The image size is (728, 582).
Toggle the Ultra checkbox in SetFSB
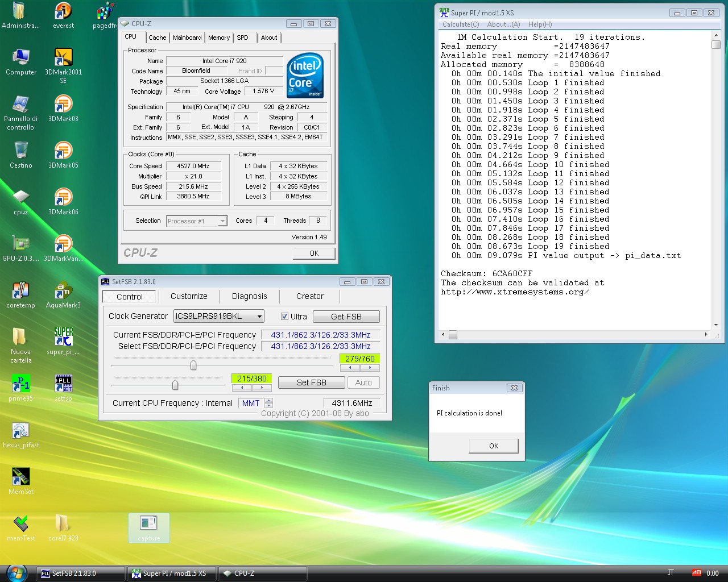pos(284,317)
